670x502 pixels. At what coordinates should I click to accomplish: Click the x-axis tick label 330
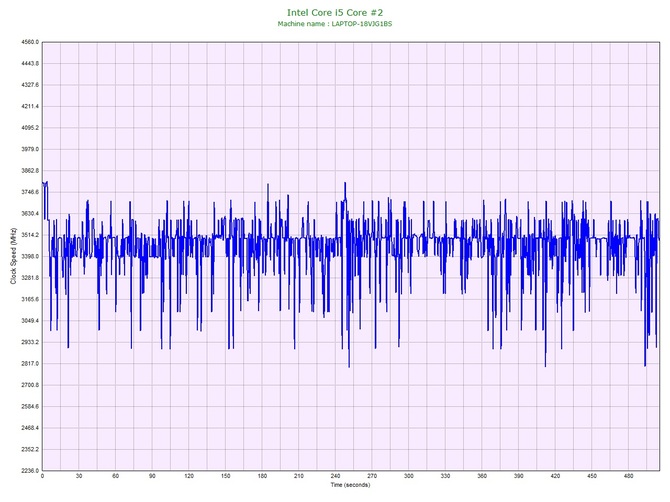(445, 476)
